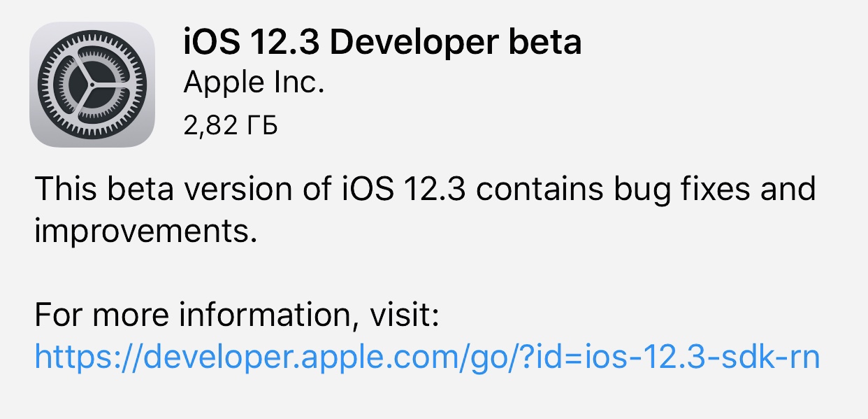Click the "iOS 12.3 Developer beta" title

pyautogui.click(x=382, y=43)
